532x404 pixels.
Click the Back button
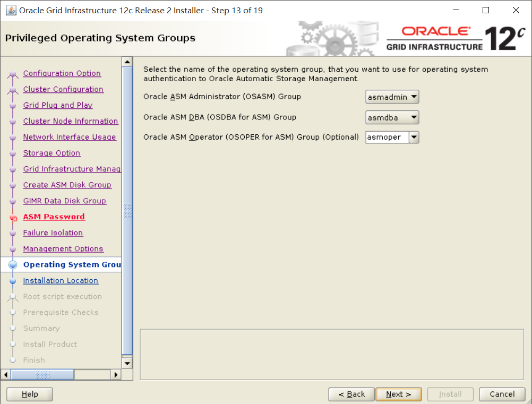351,394
